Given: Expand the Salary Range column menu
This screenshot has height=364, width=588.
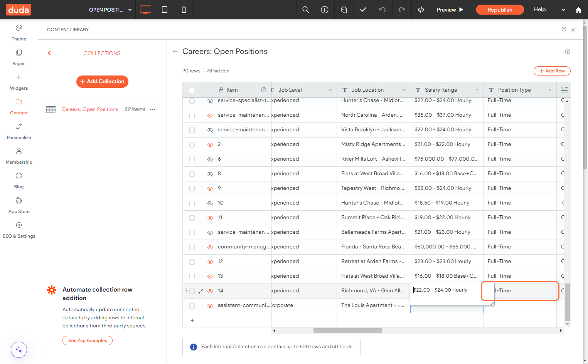Looking at the screenshot, I should coord(477,90).
